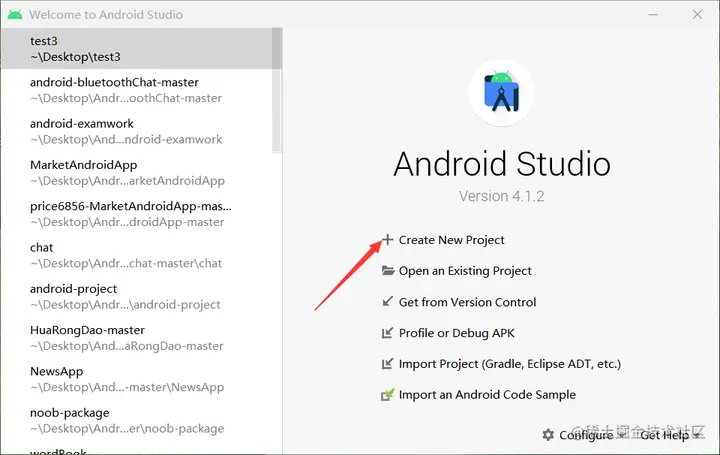Click the Android Studio logo in welcome panel
Viewport: 720px width, 455px height.
point(501,92)
